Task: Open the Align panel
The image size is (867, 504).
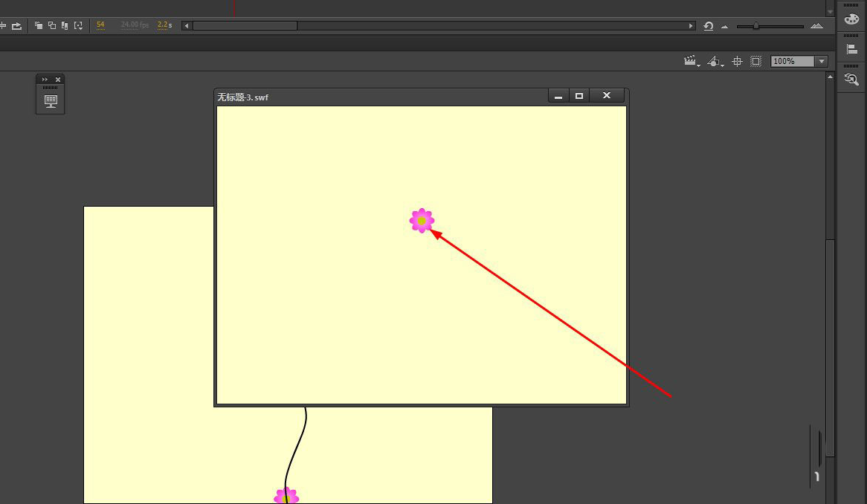Action: point(851,49)
